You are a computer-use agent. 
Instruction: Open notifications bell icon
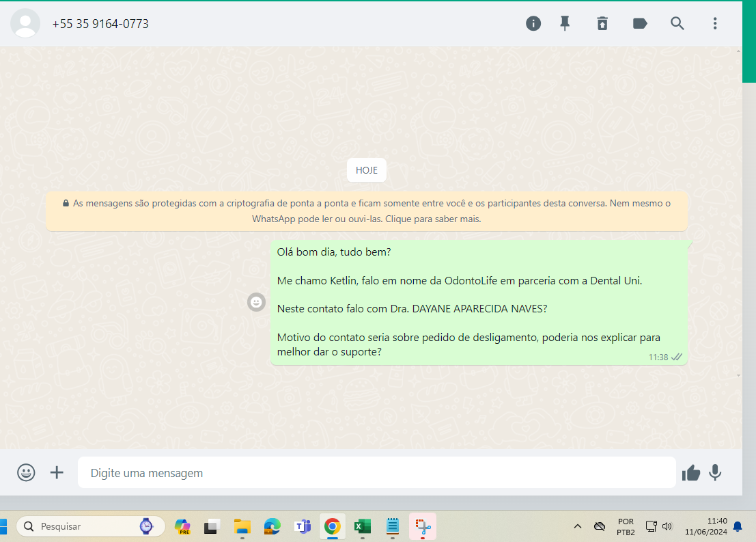pos(738,526)
